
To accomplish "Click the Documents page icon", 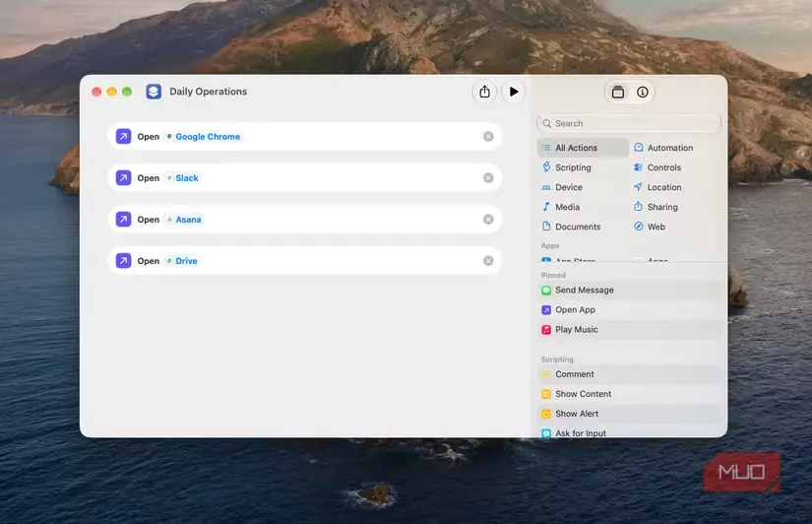I will [546, 226].
